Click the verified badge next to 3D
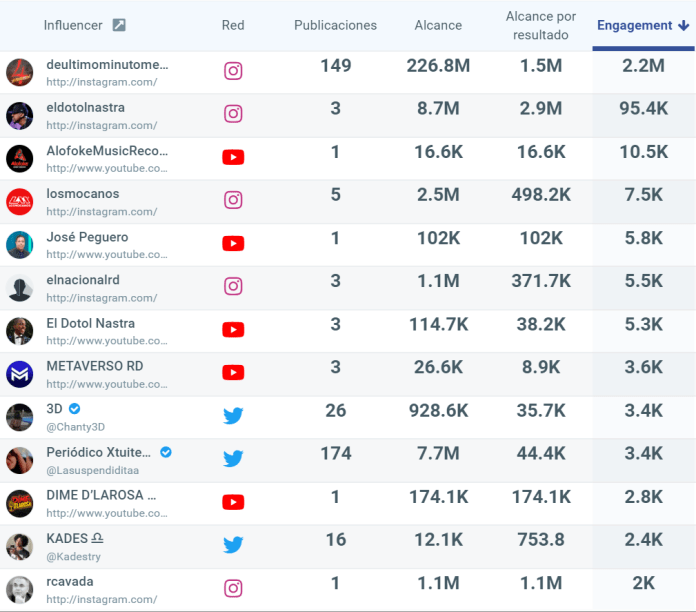This screenshot has width=696, height=612. [x=75, y=408]
